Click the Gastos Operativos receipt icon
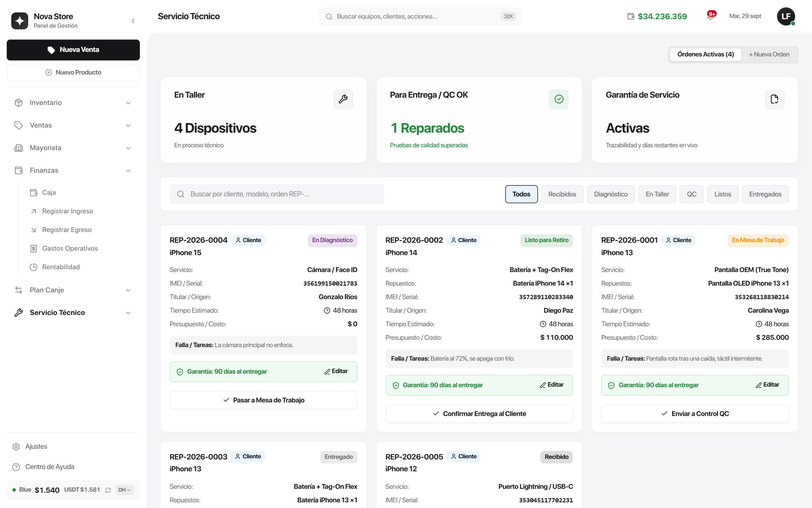812x508 pixels. coord(34,249)
